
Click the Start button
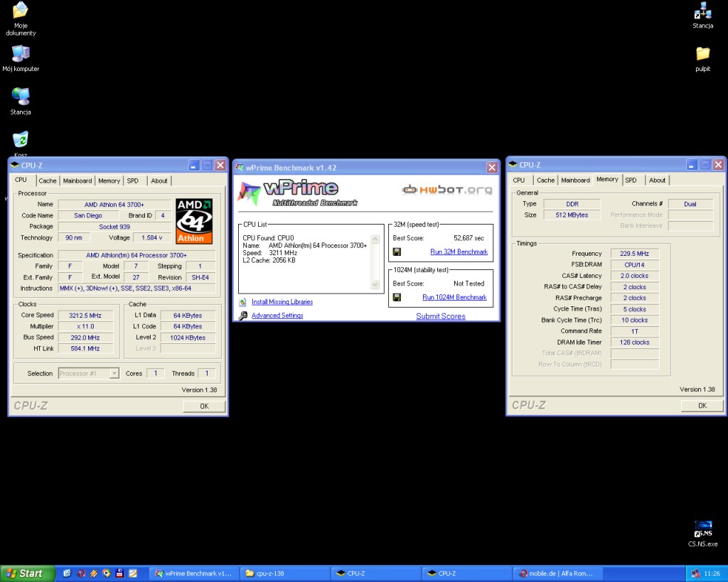27,573
